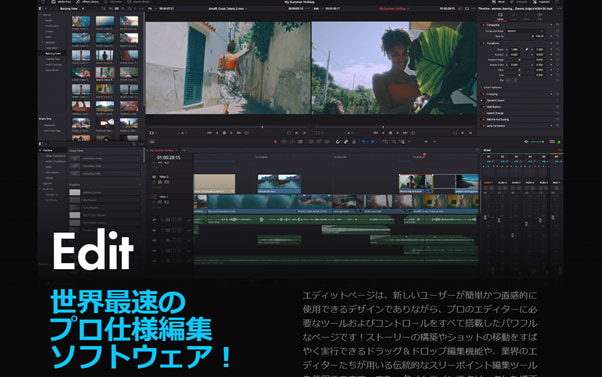The image size is (602, 377).
Task: Select the Video tab in the Inspector
Action: click(500, 17)
